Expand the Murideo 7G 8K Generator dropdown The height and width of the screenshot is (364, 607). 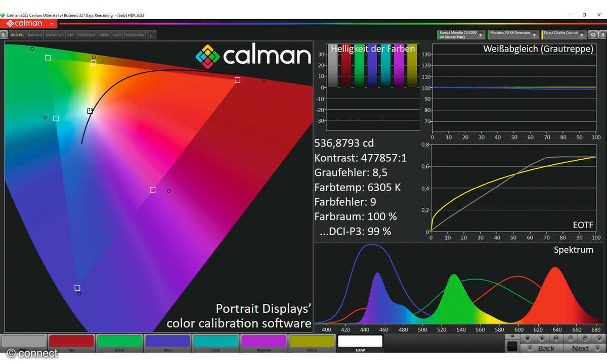coord(535,35)
